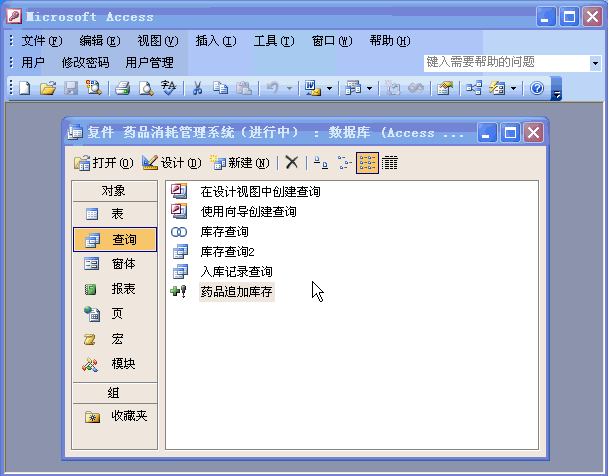Screen dimensions: 608x476
Task: Click the Code editor icon
Action: [392, 88]
